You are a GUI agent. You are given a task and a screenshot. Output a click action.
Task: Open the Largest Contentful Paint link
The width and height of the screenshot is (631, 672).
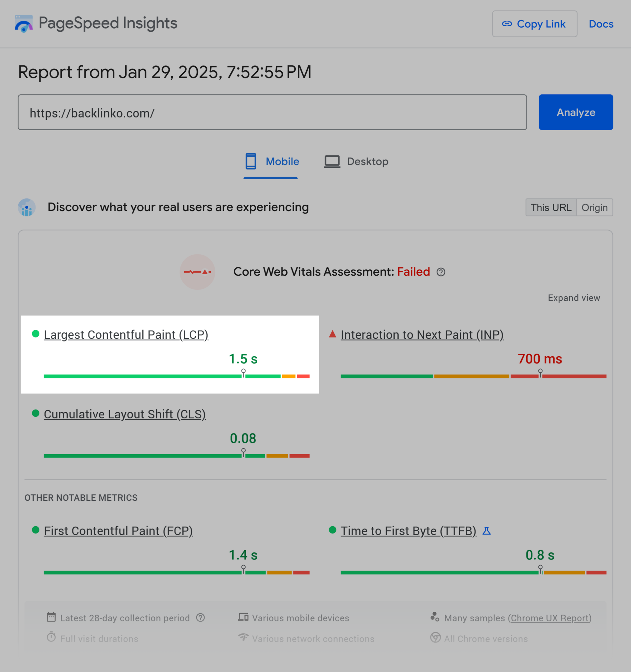pos(126,335)
